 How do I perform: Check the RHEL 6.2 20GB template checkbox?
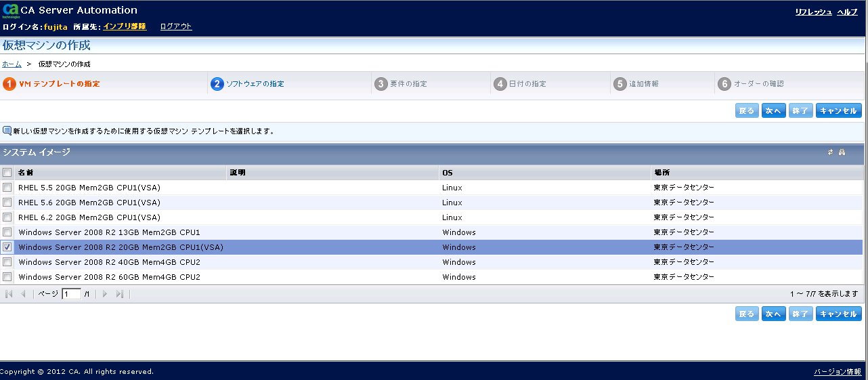7,217
